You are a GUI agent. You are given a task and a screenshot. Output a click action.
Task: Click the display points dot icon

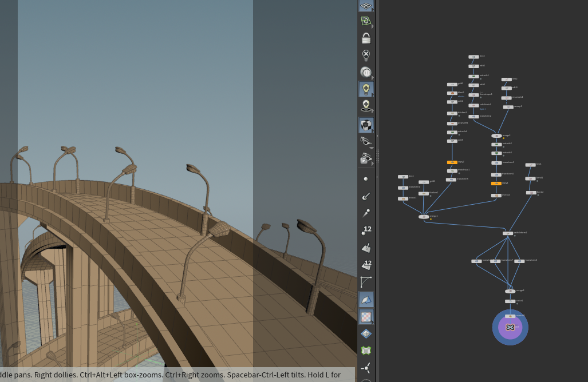tap(366, 179)
